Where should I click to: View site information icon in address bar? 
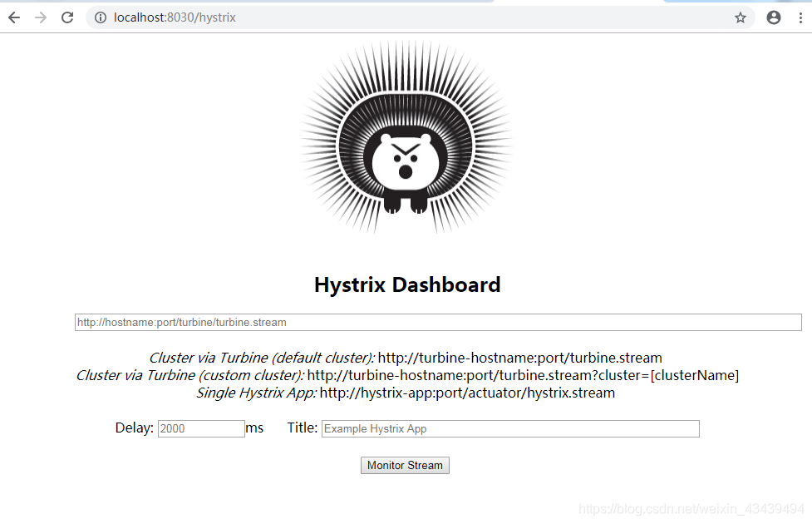click(101, 17)
